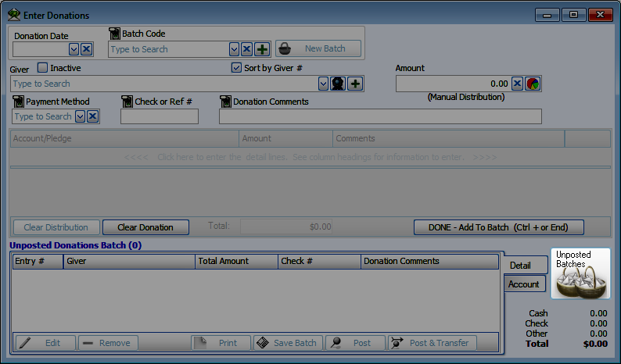621x364 pixels.
Task: Click into the Donation Comments field
Action: point(380,116)
